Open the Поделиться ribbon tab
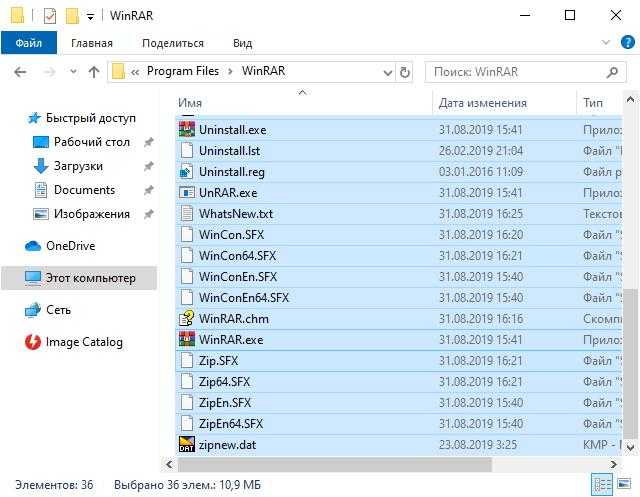 tap(173, 43)
